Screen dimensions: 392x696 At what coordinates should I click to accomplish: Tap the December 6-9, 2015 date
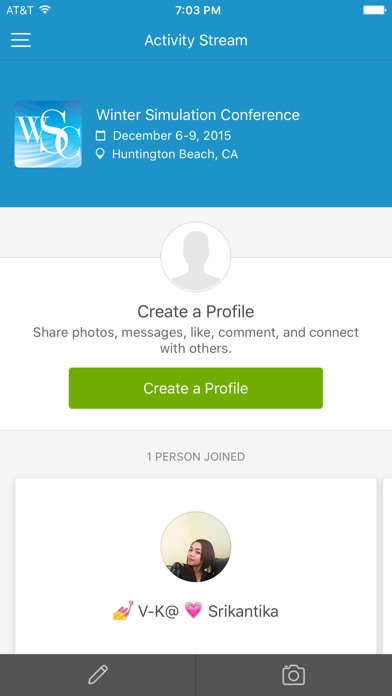tap(172, 136)
